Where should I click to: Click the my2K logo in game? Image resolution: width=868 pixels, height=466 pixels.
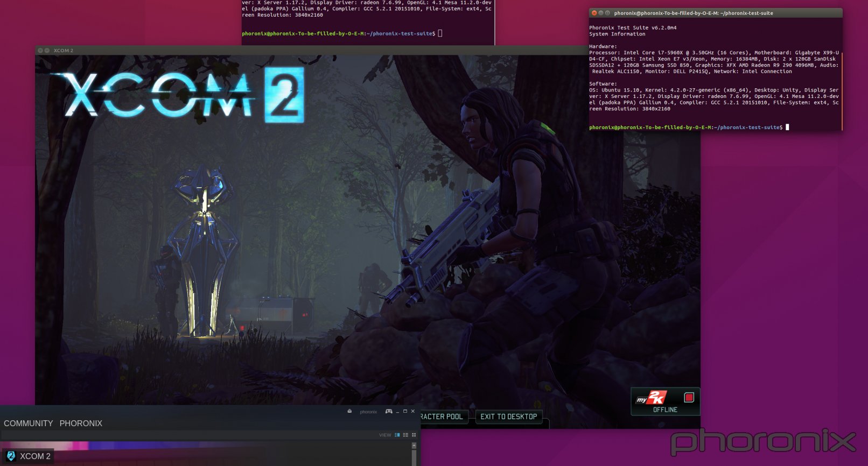pyautogui.click(x=652, y=398)
